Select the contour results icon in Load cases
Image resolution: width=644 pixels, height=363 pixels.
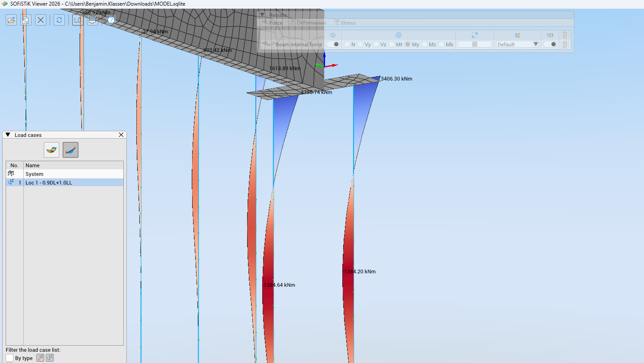52,150
